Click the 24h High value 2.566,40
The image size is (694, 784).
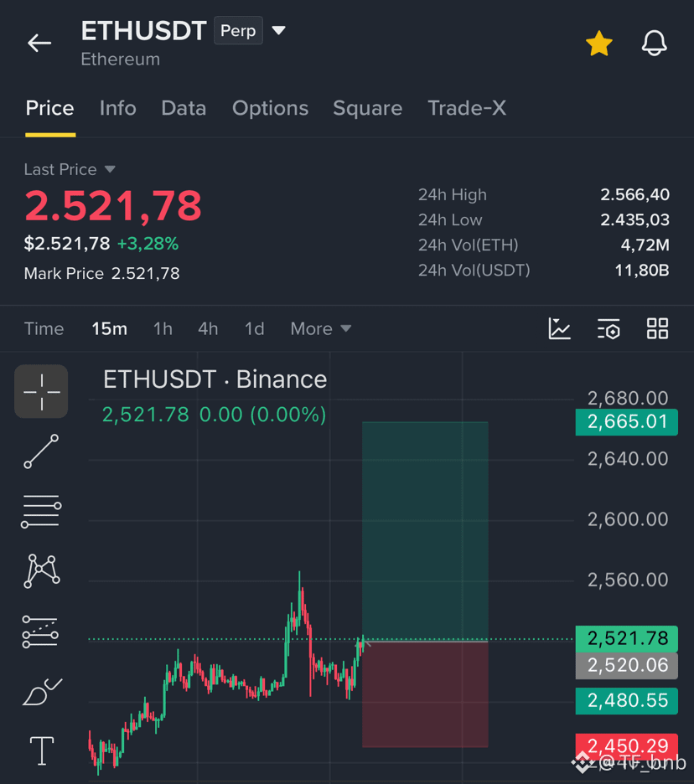pyautogui.click(x=634, y=194)
